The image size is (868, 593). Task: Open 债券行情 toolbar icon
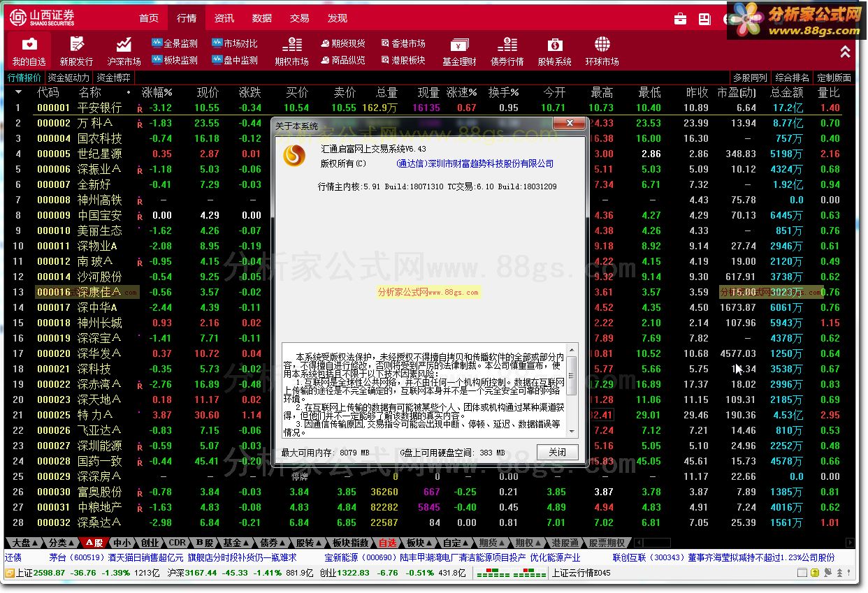click(507, 52)
